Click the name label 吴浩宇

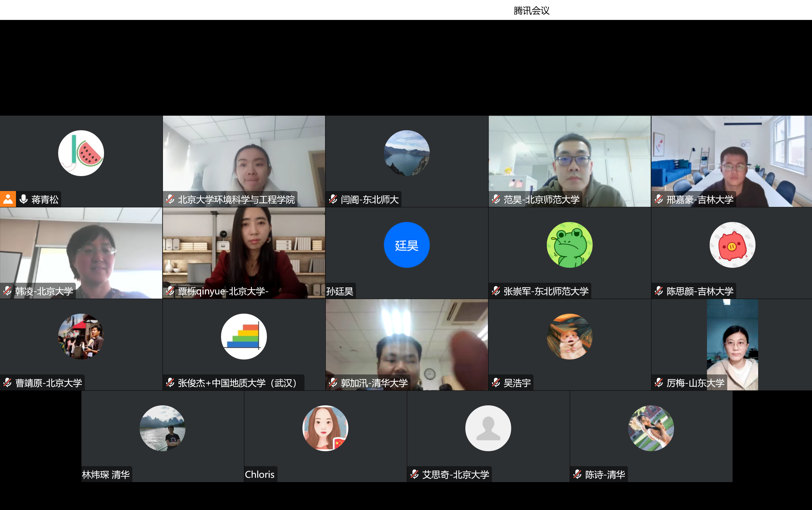(517, 383)
